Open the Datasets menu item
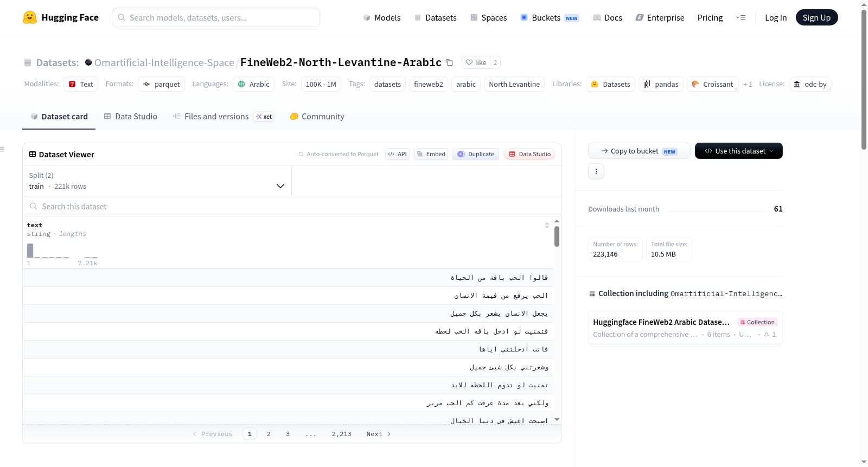This screenshot has height=467, width=868. point(435,17)
